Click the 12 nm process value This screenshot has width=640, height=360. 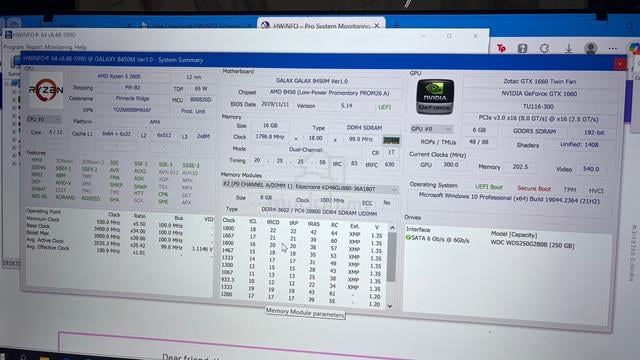tap(193, 77)
